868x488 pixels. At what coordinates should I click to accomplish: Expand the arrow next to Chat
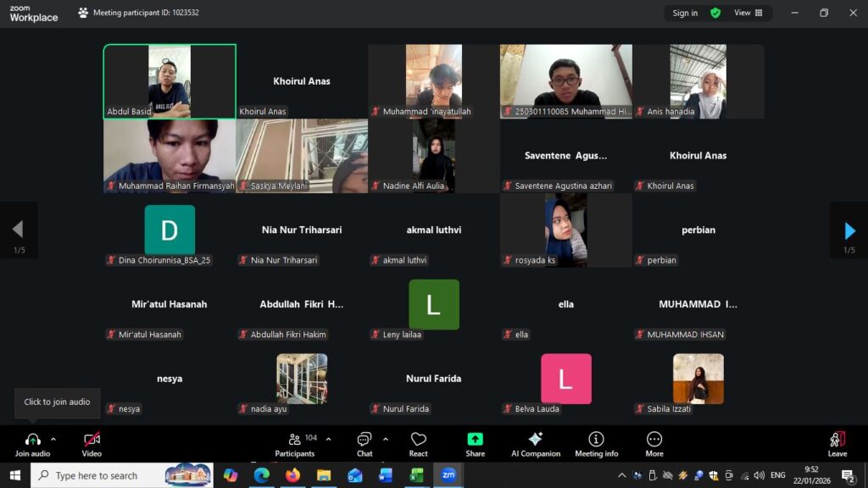[x=386, y=439]
